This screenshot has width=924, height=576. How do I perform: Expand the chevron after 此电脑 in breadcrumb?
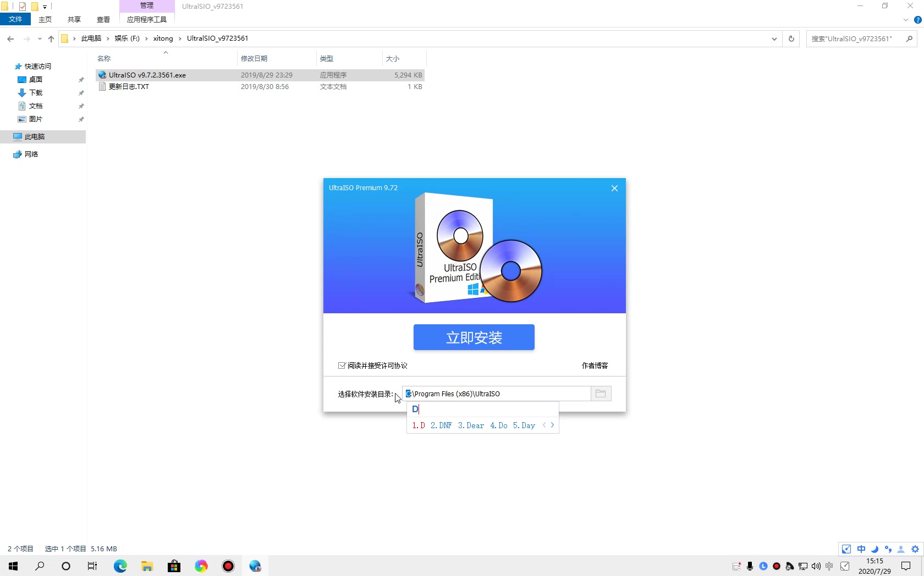tap(108, 38)
